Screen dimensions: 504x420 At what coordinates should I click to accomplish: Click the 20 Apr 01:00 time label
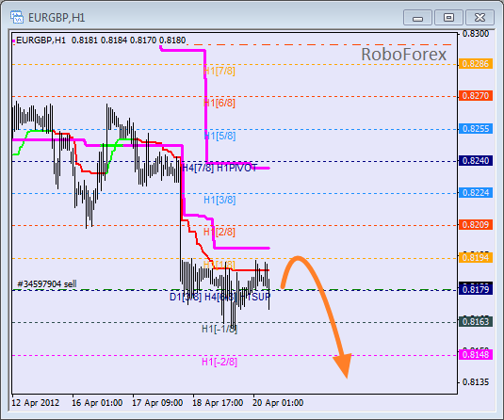[x=278, y=403]
